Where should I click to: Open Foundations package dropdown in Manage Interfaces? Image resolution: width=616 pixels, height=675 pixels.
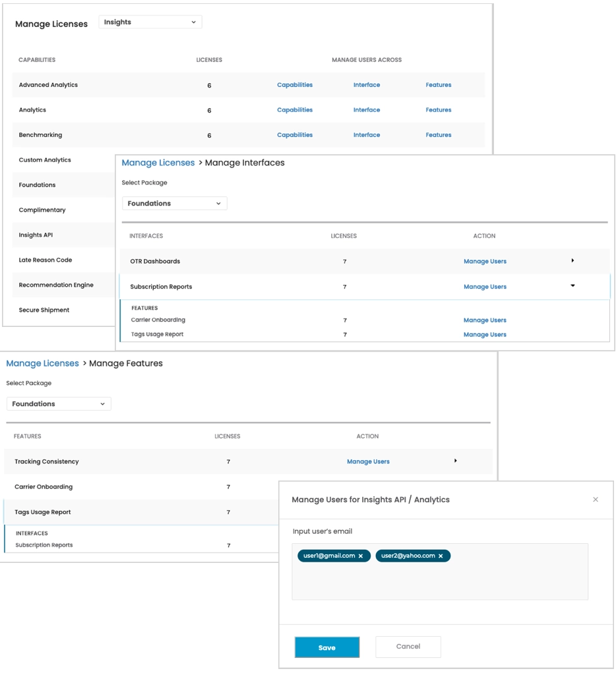click(x=174, y=204)
